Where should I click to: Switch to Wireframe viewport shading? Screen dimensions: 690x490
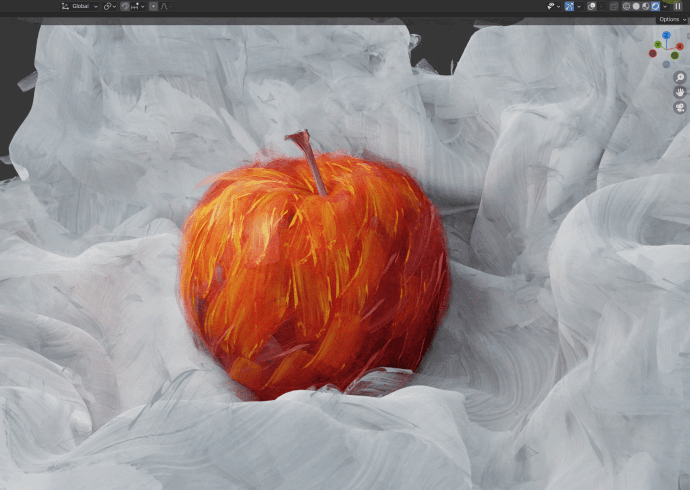coord(626,6)
